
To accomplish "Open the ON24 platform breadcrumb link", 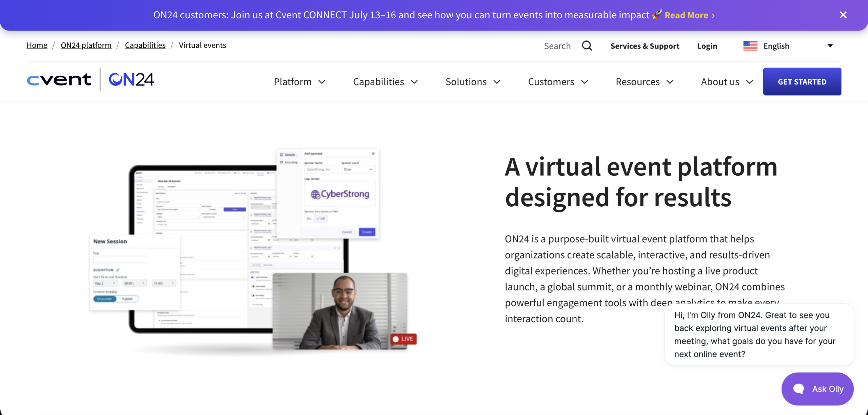I will click(x=86, y=45).
